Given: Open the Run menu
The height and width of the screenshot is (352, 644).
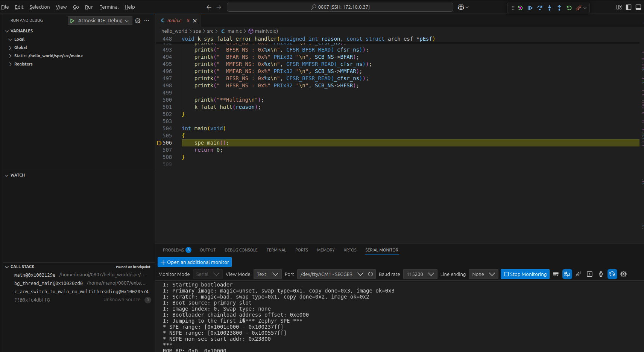Looking at the screenshot, I should [89, 7].
